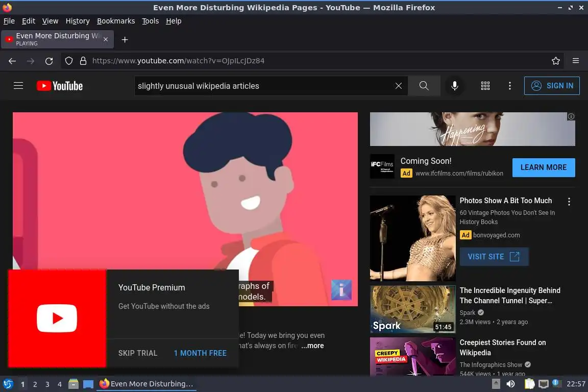Click 1 MONTH FREE offer
The width and height of the screenshot is (588, 392).
point(200,353)
